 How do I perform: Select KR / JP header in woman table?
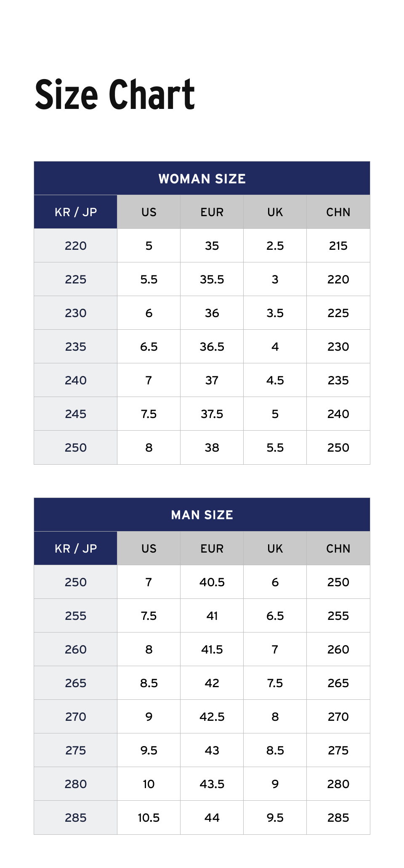tap(76, 212)
